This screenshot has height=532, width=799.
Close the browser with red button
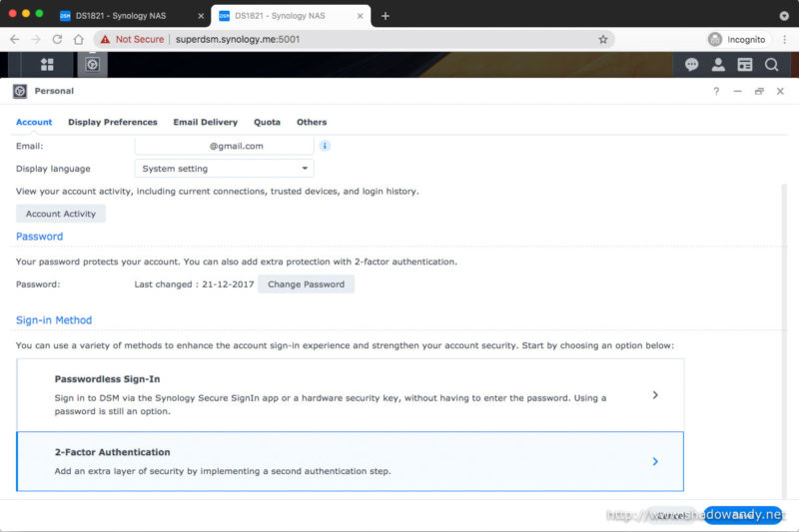point(13,13)
